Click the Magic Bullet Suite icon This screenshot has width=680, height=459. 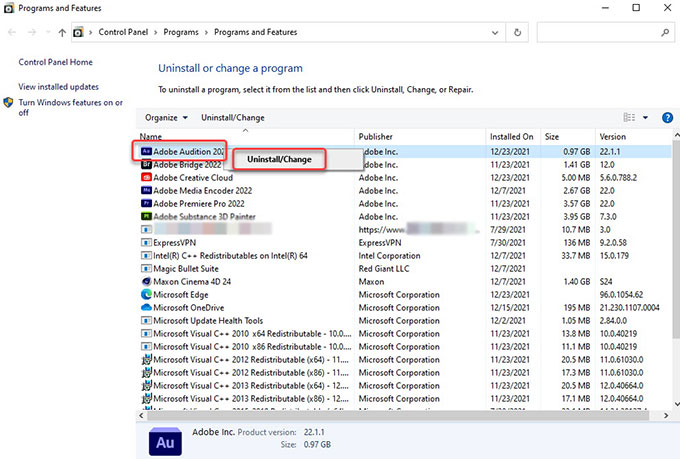pyautogui.click(x=146, y=269)
